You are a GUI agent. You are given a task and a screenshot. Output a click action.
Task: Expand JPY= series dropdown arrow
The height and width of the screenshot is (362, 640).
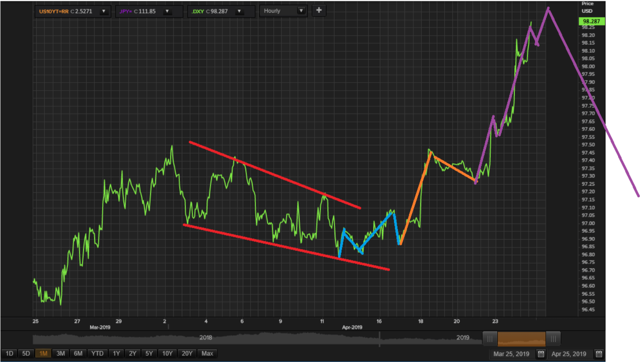point(167,11)
